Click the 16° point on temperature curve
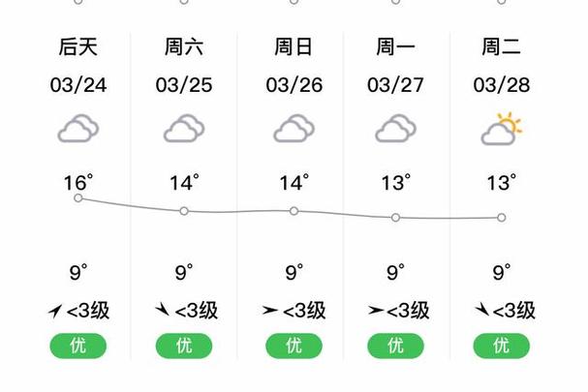This screenshot has height=392, width=588. point(78,197)
